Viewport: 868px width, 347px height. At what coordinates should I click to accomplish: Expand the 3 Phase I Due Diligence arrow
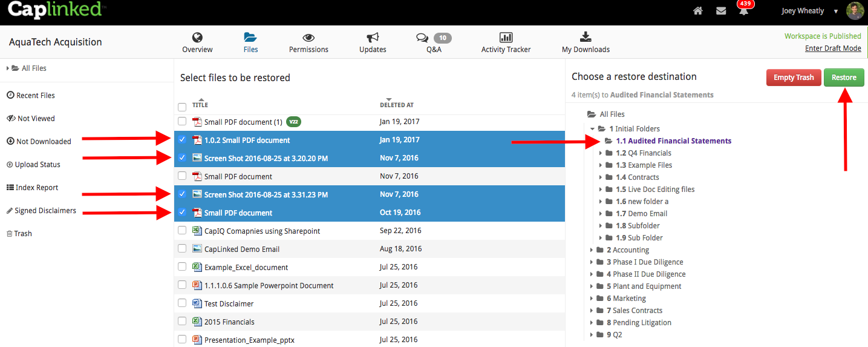tap(592, 262)
